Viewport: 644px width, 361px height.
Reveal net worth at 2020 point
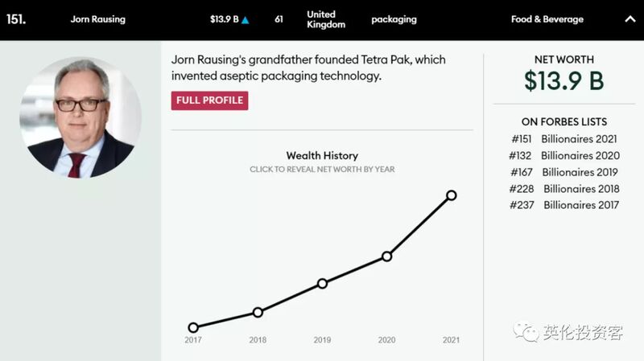pyautogui.click(x=386, y=256)
